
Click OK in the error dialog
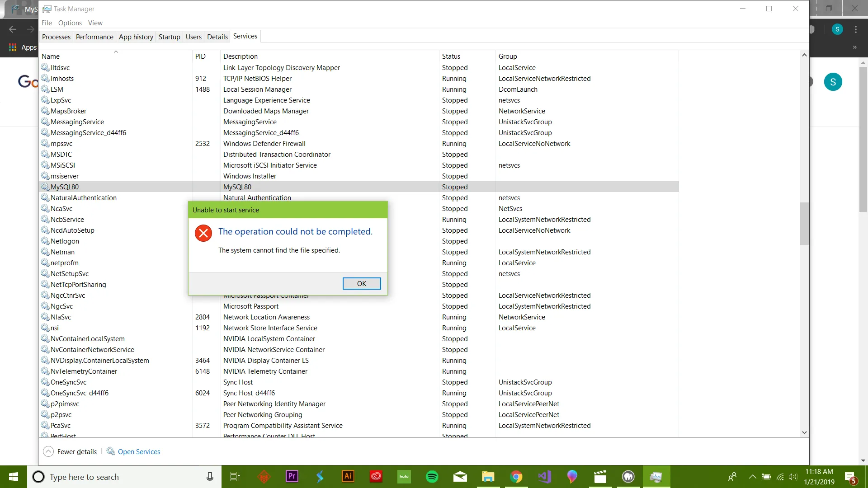[x=362, y=283]
